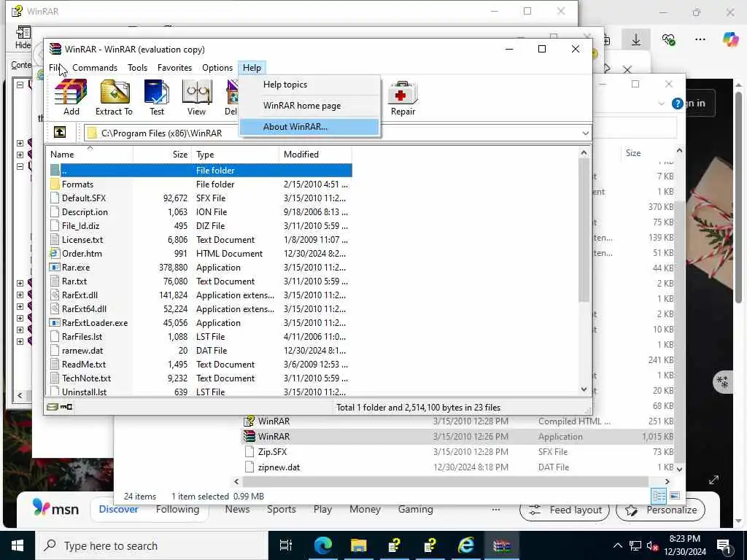The height and width of the screenshot is (560, 747).
Task: Click the Feed layout button
Action: (x=565, y=510)
